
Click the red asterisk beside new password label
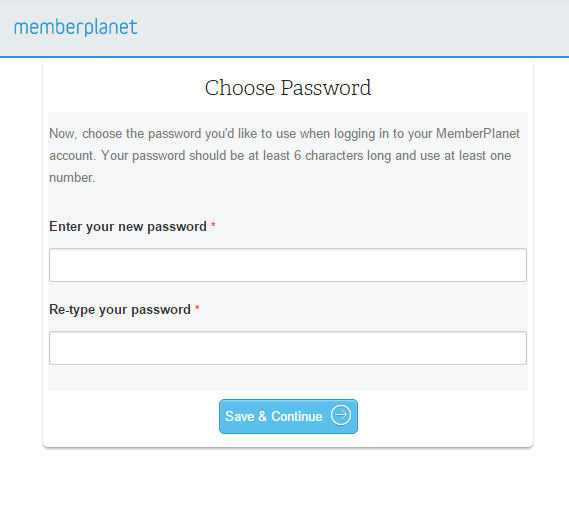pyautogui.click(x=213, y=225)
